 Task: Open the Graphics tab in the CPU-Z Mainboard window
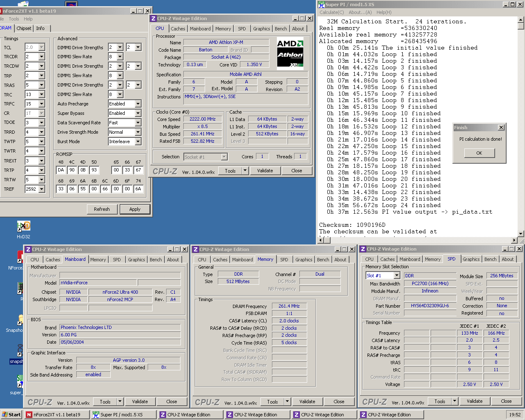click(137, 260)
